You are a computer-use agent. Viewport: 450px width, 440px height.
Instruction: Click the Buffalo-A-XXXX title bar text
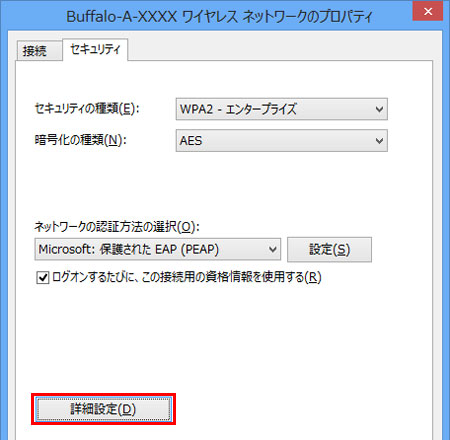pyautogui.click(x=219, y=16)
